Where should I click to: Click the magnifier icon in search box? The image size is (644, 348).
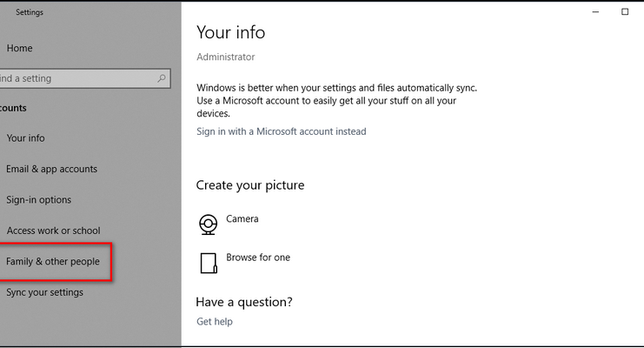point(162,78)
